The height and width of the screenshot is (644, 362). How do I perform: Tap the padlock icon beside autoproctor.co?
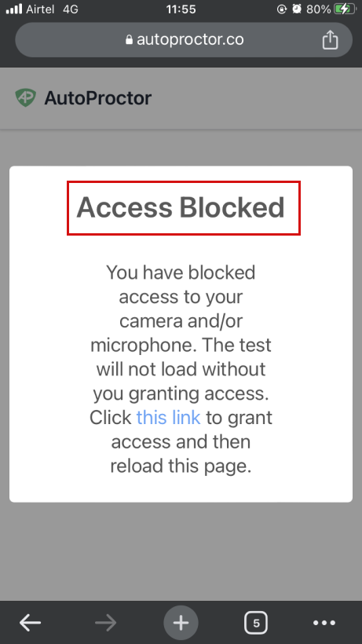pos(129,40)
